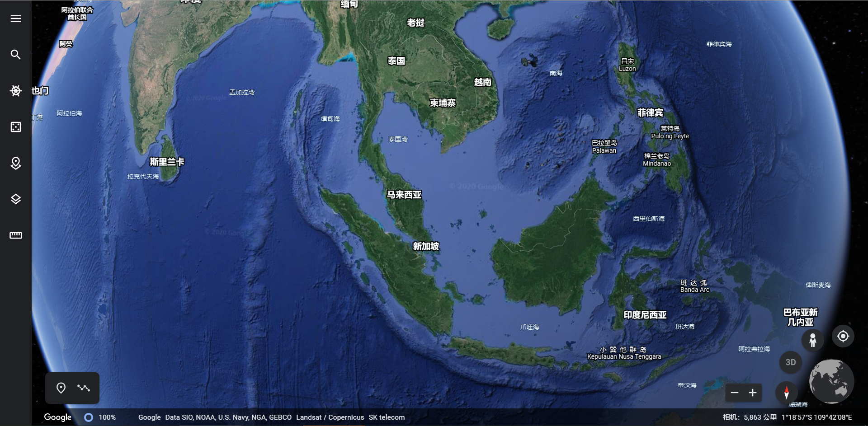Open Projects pin icon in sidebar

[x=16, y=163]
